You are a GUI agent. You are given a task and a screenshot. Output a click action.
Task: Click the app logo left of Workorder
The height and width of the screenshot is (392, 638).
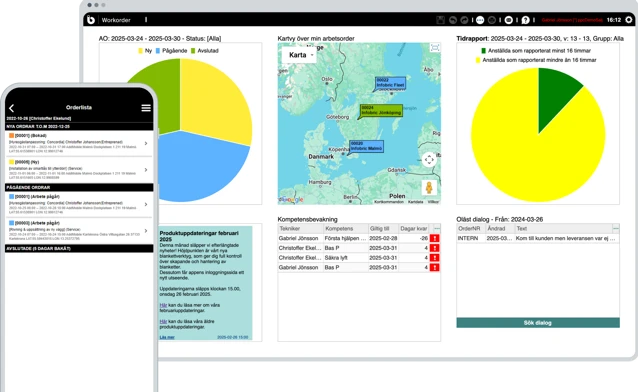91,20
